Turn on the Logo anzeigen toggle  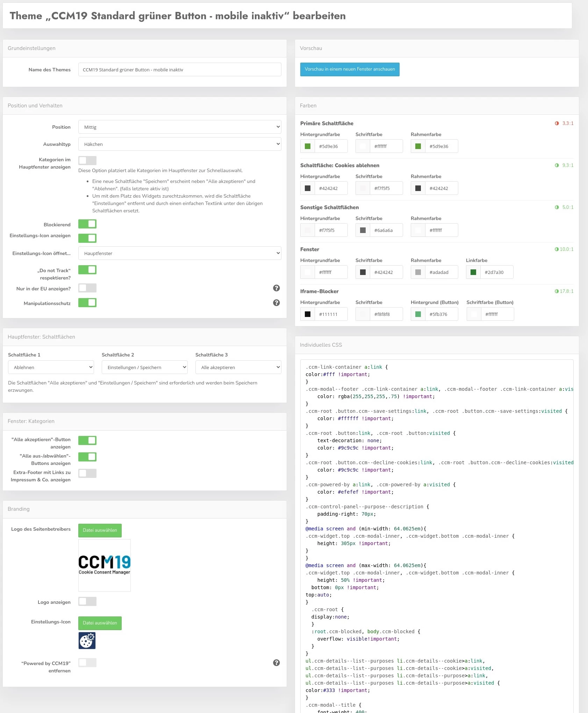87,601
